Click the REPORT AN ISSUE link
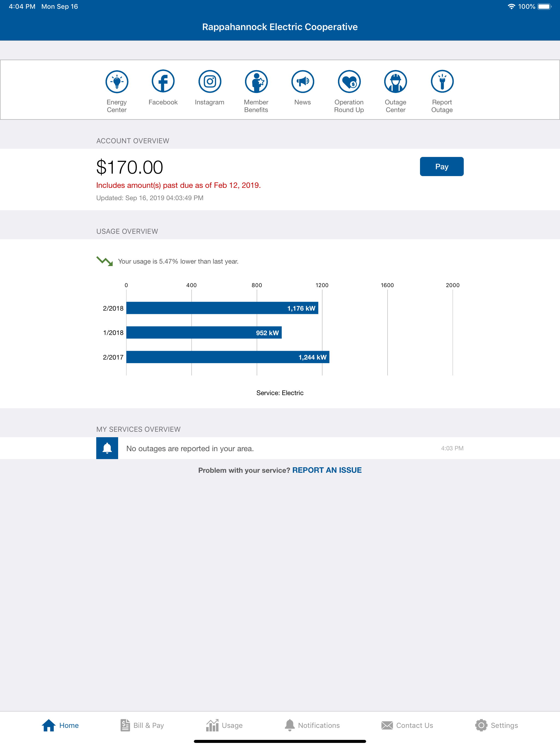Viewport: 560px width, 747px height. click(x=326, y=470)
